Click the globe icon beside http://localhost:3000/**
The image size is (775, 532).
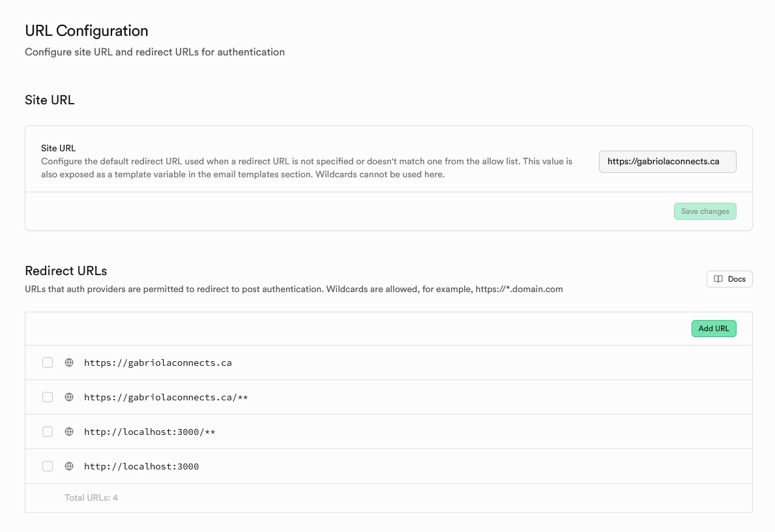(x=69, y=432)
